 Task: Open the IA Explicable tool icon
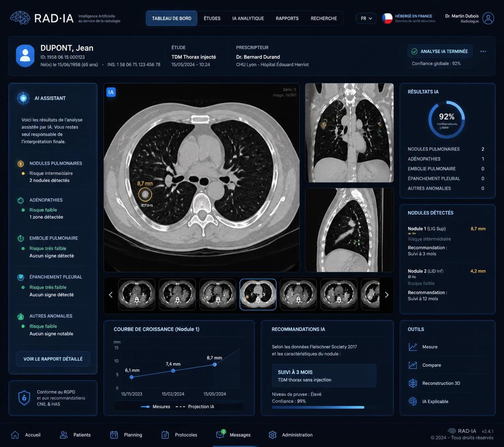coord(413,402)
